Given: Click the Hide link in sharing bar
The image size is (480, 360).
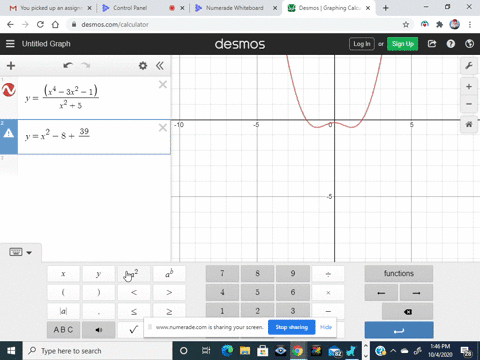Looking at the screenshot, I should pyautogui.click(x=326, y=327).
